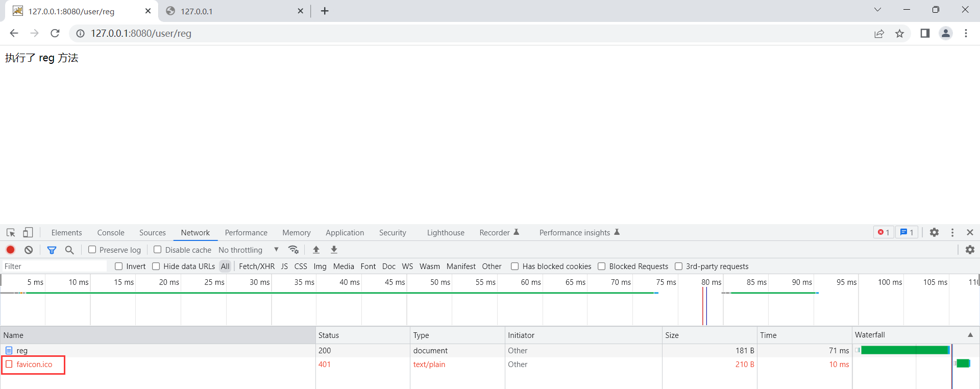Screen dimensions: 980x389
Task: Select the favicon.ico request row
Action: [x=426, y=364]
